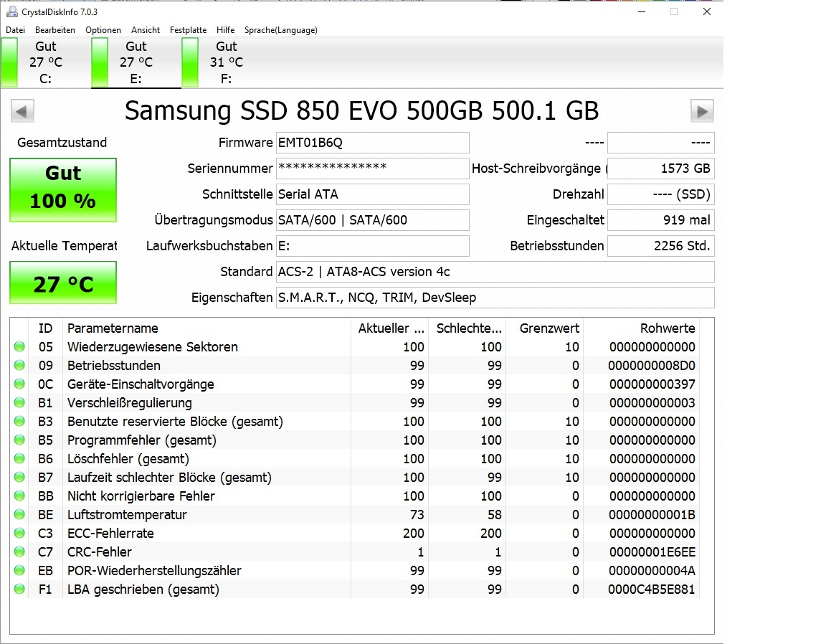Click status dot for Löschfehler row
The height and width of the screenshot is (644, 826).
[x=19, y=458]
